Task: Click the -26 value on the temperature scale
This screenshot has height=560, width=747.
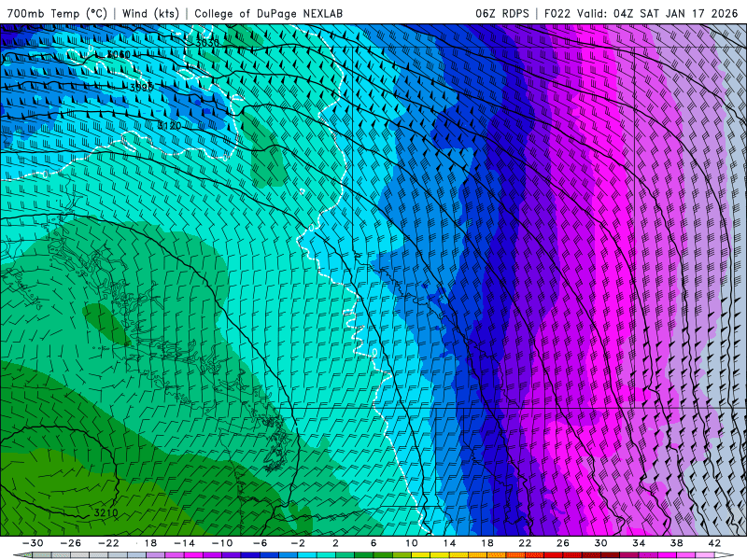Action: pyautogui.click(x=71, y=543)
